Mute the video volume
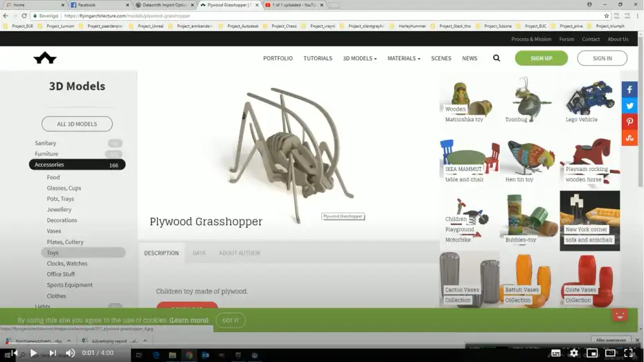The width and height of the screenshot is (644, 362). [x=71, y=353]
